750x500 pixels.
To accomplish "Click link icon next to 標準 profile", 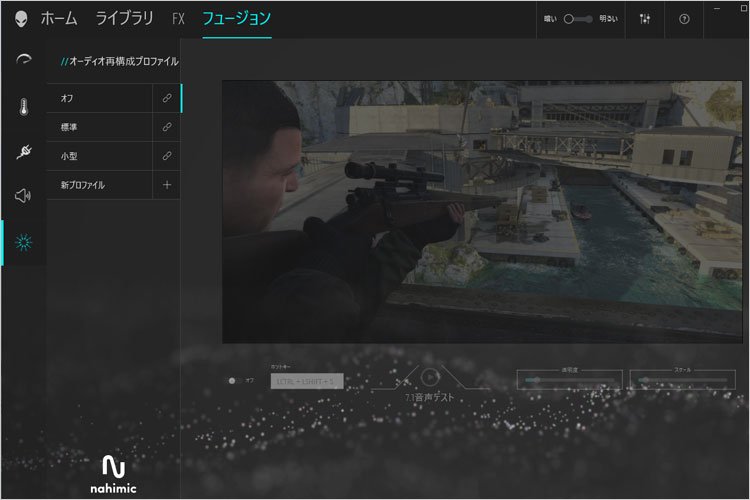I will click(x=166, y=128).
